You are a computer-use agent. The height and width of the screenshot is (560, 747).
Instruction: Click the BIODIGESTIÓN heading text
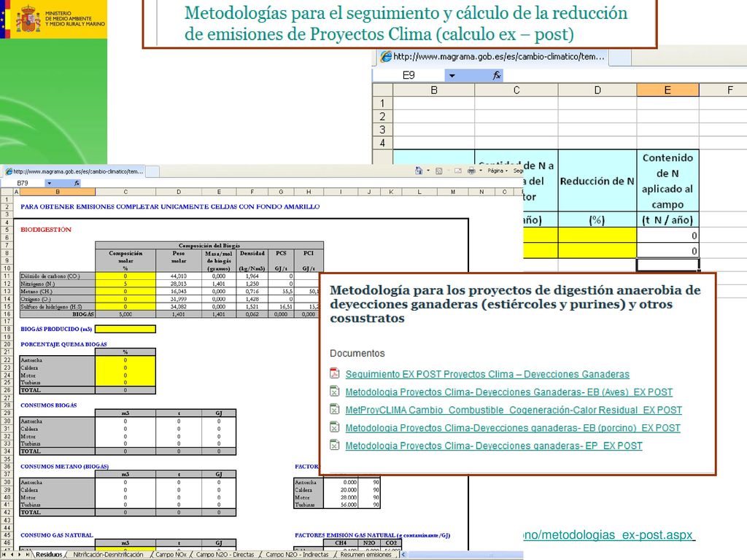tap(46, 230)
